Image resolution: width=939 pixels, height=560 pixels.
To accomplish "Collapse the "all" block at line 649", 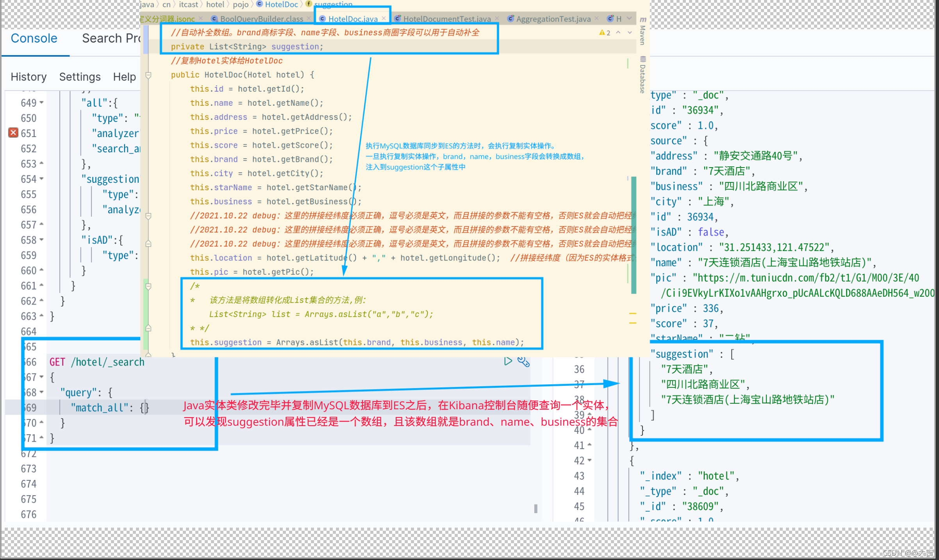I will [x=41, y=103].
